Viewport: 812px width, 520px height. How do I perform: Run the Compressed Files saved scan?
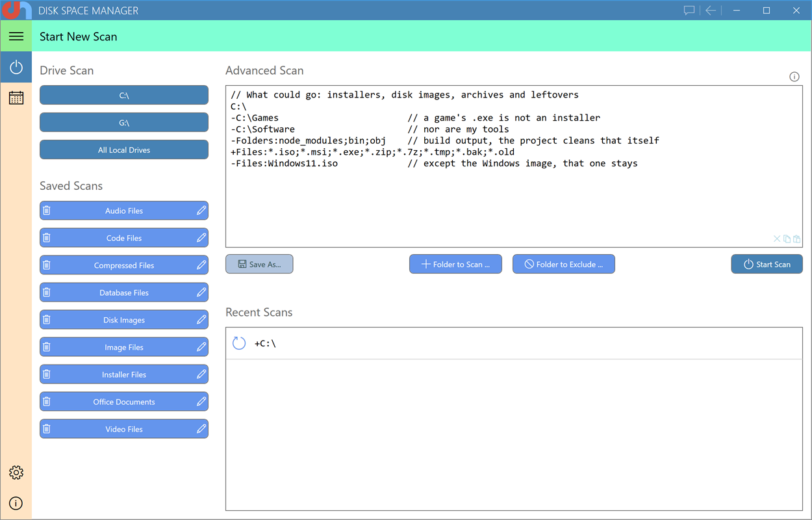124,265
